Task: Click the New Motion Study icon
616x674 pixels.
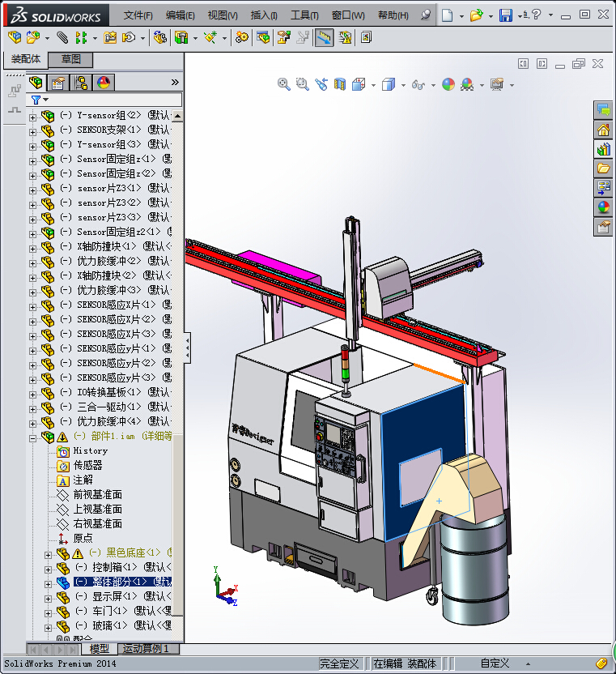Action: 242,38
